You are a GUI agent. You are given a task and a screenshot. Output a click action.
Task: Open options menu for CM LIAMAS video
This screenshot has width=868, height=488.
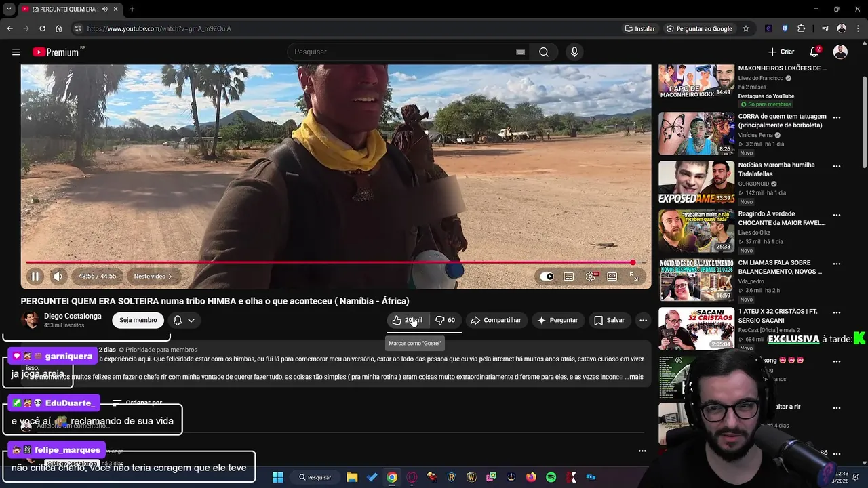click(x=836, y=264)
